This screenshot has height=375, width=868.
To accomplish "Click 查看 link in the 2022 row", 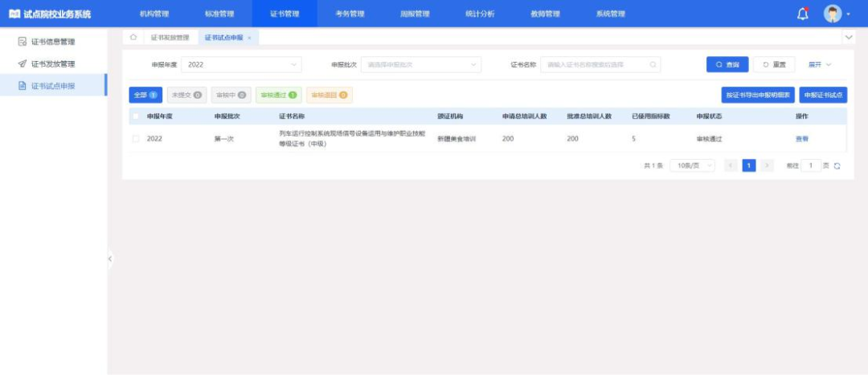I will pos(801,139).
